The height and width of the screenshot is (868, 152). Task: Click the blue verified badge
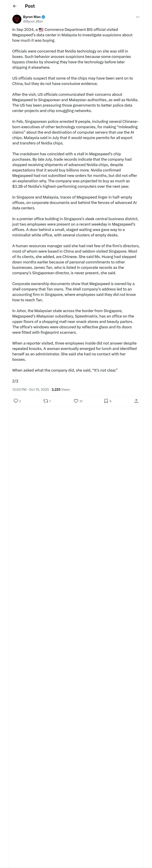43,17
